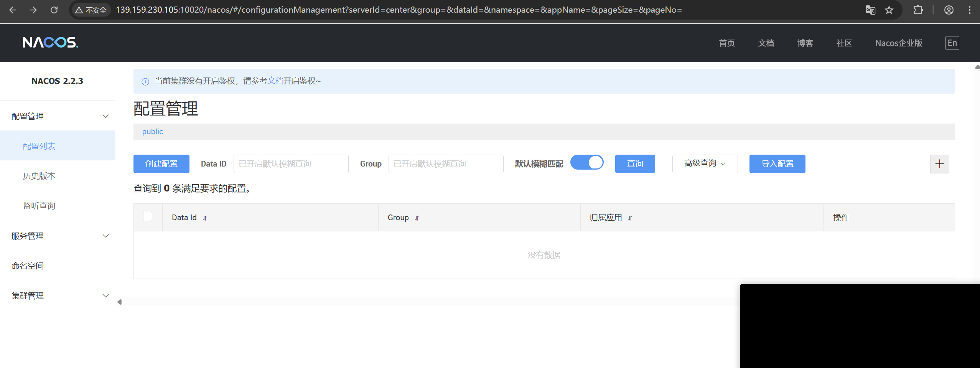Viewport: 980px width, 368px height.
Task: Click the NACOS logo
Action: [x=50, y=42]
